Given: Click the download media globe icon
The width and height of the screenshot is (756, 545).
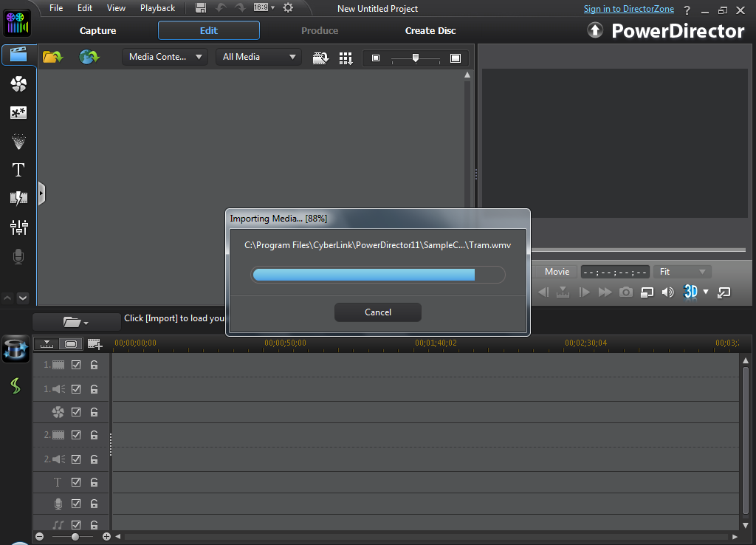Looking at the screenshot, I should click(x=89, y=57).
